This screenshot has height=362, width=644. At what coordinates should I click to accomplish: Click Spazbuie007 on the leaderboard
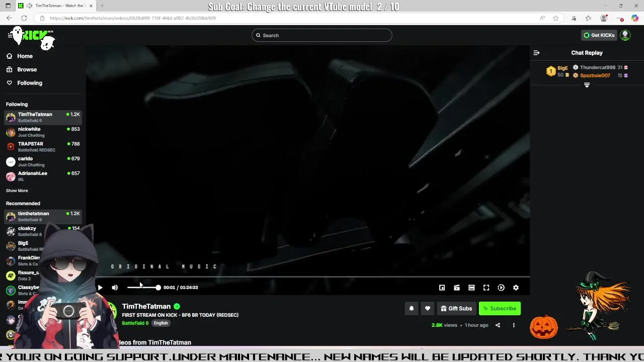595,75
